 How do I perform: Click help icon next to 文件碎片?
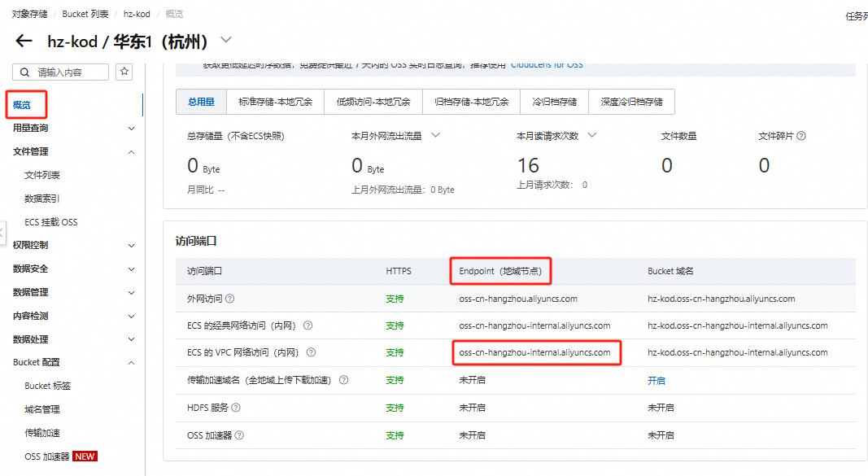(x=801, y=136)
